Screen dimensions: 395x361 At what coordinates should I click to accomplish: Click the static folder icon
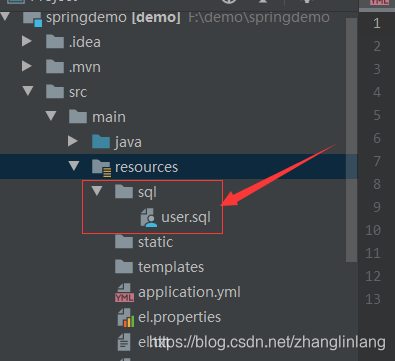[x=124, y=241]
